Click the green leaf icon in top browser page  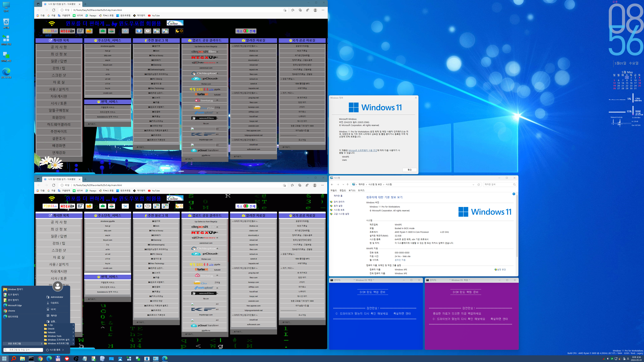(x=103, y=31)
